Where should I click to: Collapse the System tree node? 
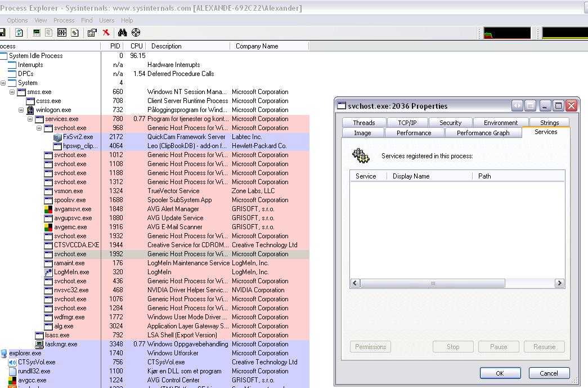3,83
